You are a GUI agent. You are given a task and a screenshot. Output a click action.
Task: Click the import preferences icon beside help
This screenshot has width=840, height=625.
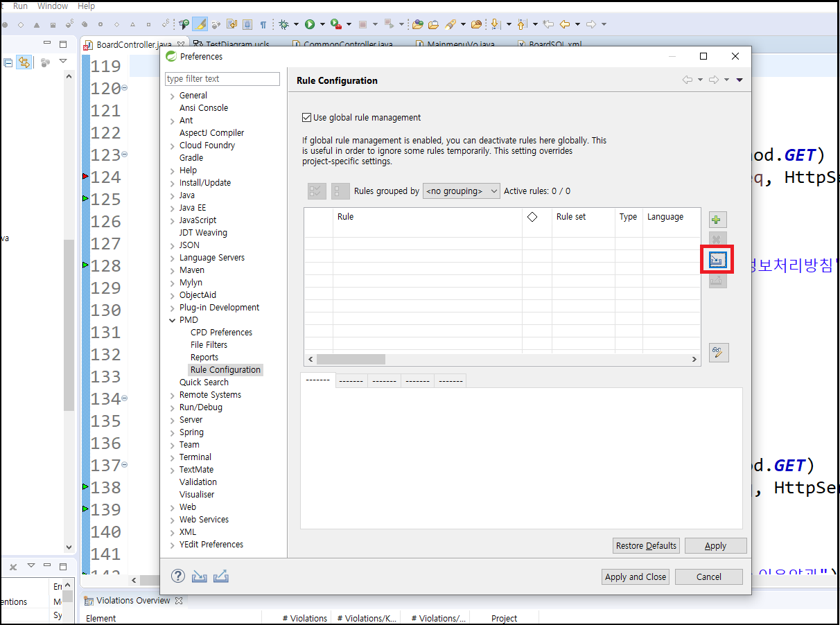(200, 576)
